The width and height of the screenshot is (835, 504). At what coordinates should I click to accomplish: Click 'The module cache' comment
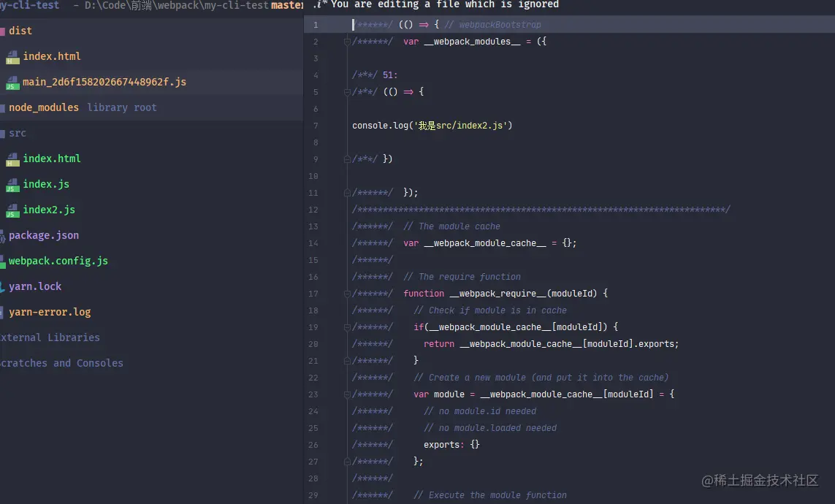click(451, 226)
